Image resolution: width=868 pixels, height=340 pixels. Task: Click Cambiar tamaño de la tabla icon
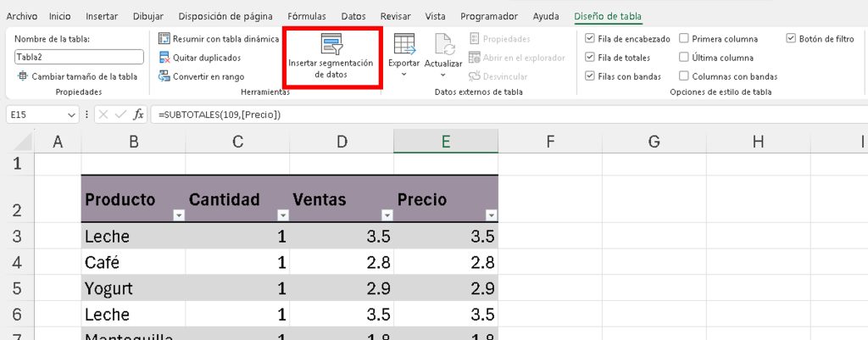point(23,76)
